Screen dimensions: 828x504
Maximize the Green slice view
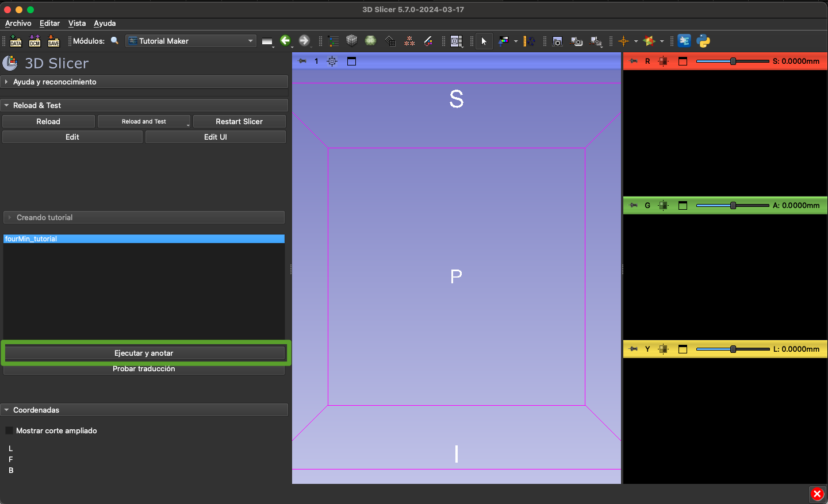click(683, 205)
